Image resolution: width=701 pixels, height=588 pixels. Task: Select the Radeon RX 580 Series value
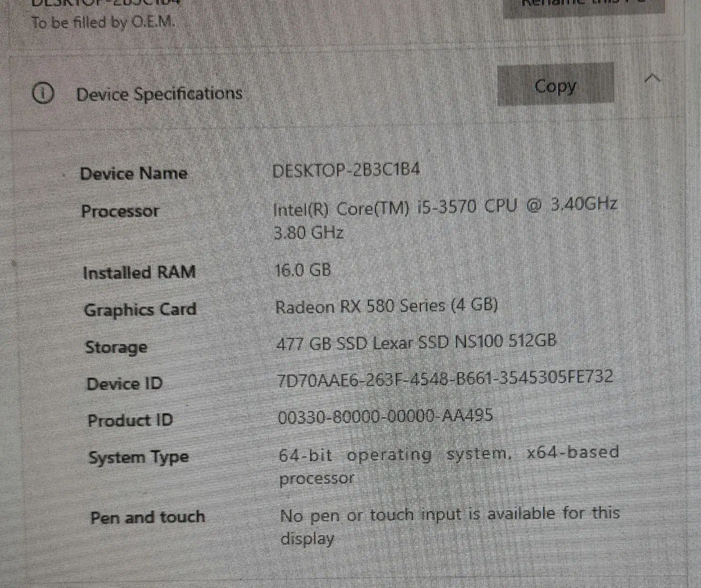386,306
